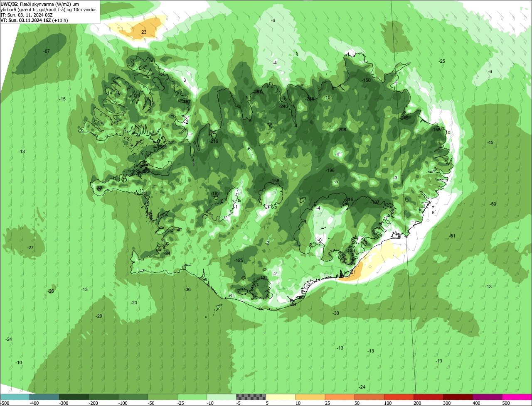The image size is (532, 406).
Task: Click the '400' tick label on the legend
Action: point(477,403)
